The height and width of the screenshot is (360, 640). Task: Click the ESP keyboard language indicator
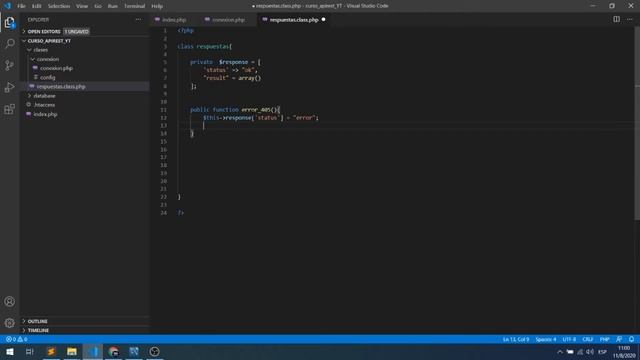pos(602,352)
